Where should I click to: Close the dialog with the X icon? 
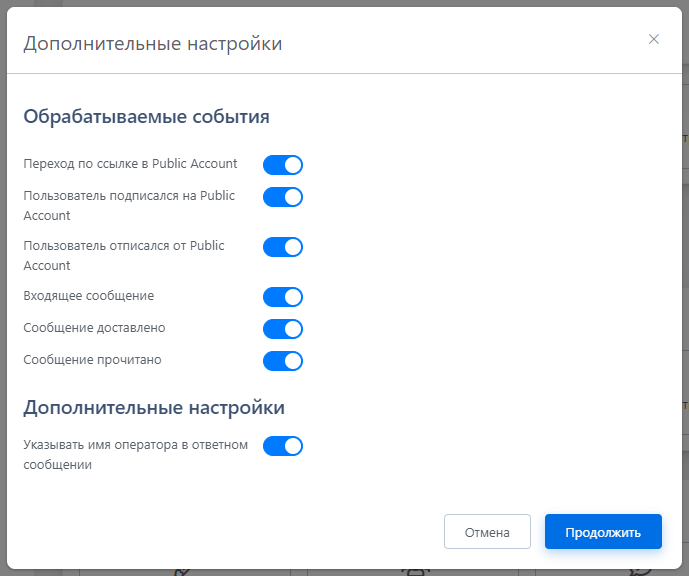pos(654,39)
